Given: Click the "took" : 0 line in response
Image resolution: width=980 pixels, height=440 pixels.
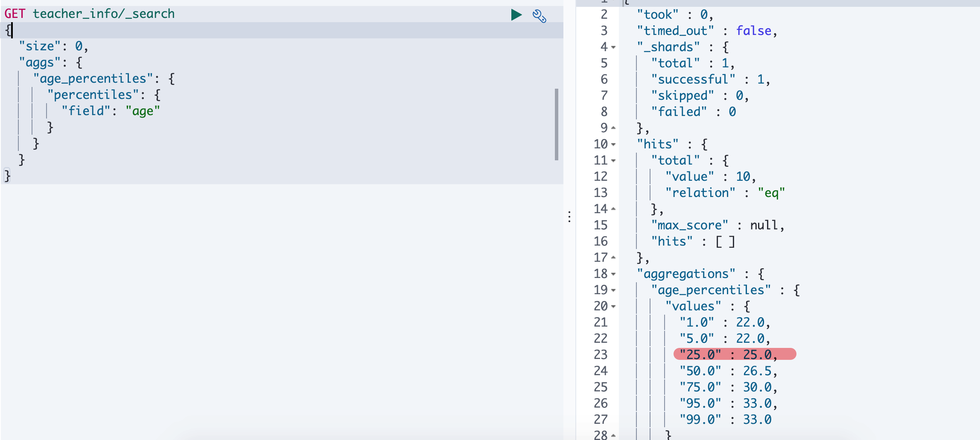Looking at the screenshot, I should 675,14.
